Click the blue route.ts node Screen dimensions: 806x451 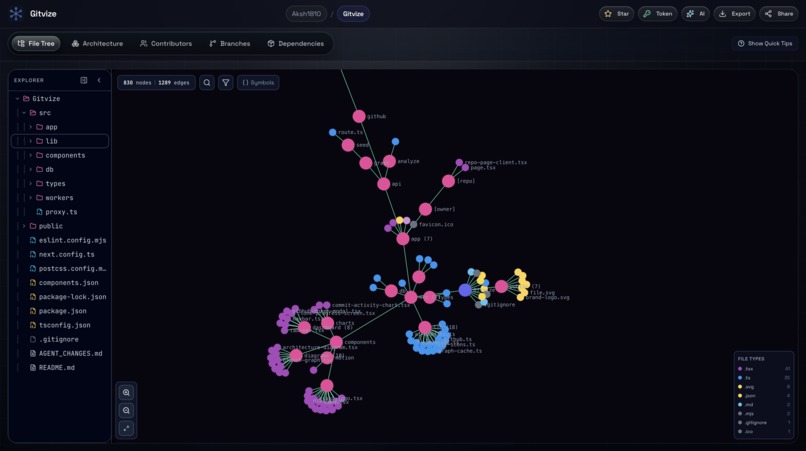pyautogui.click(x=333, y=133)
